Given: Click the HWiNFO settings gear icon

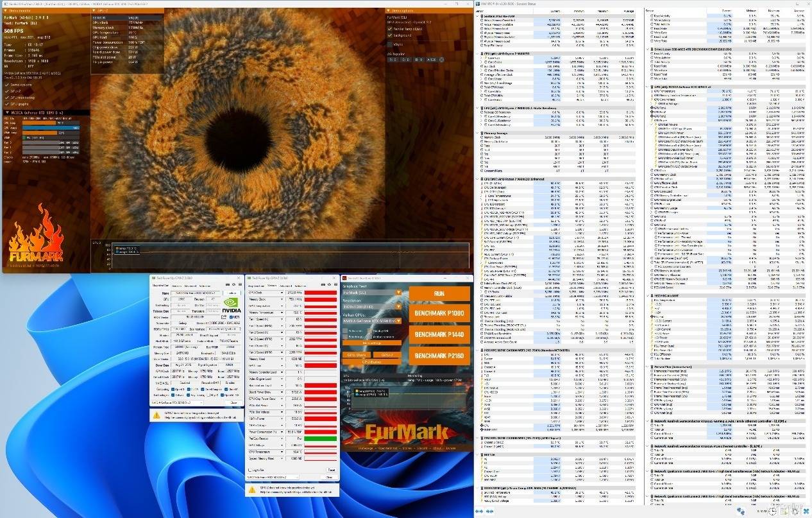Looking at the screenshot, I should click(x=795, y=511).
